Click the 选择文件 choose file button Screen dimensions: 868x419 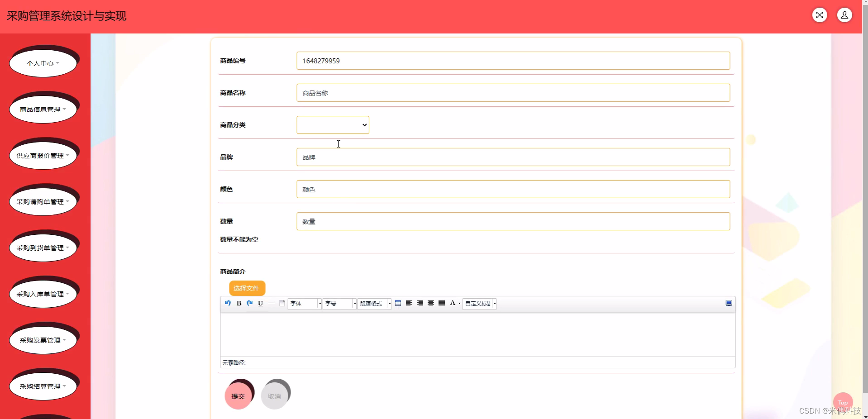(247, 288)
